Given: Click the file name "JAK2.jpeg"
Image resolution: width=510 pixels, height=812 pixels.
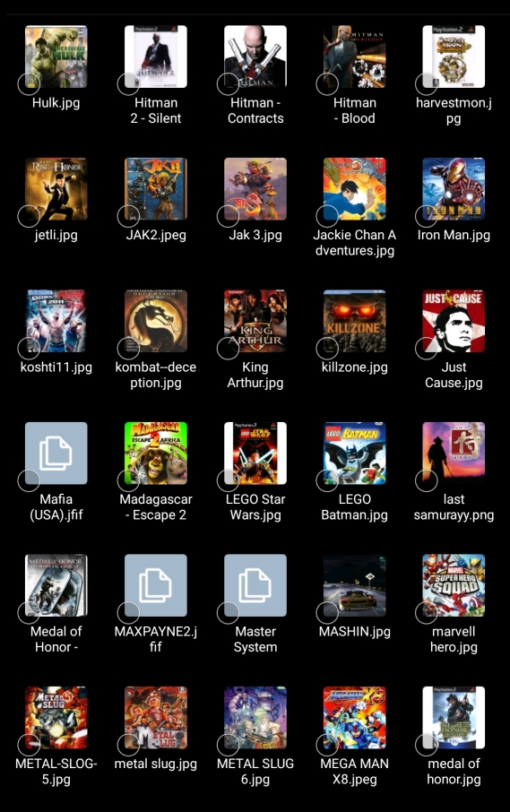Looking at the screenshot, I should coord(156,235).
